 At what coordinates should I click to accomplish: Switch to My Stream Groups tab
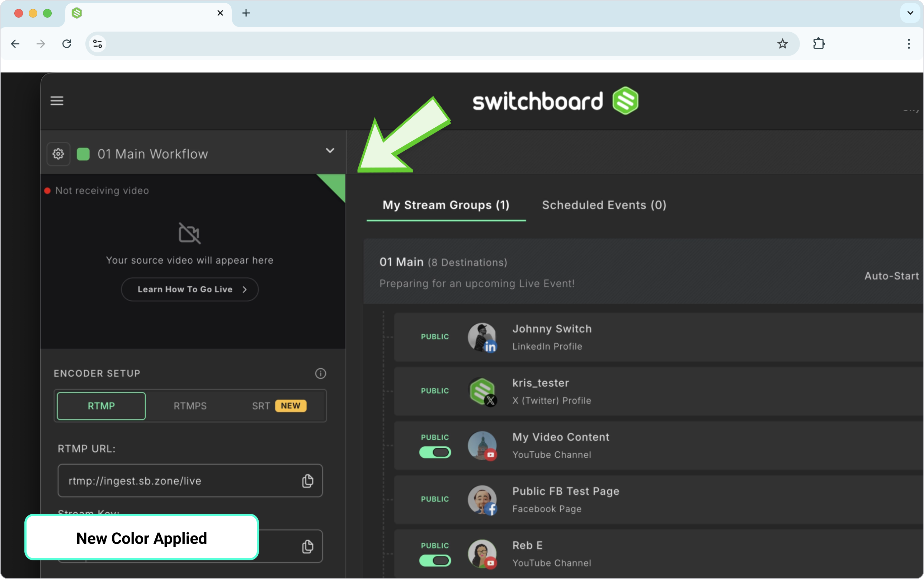(446, 205)
